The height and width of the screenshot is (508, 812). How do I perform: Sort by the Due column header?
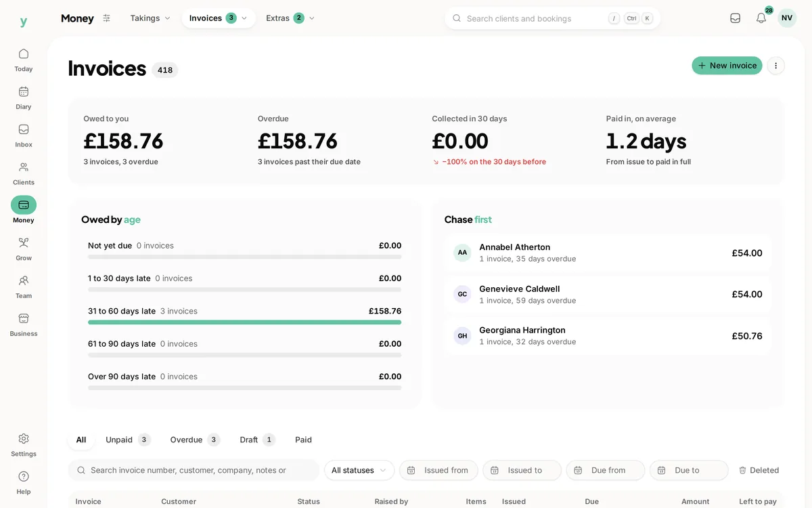592,501
